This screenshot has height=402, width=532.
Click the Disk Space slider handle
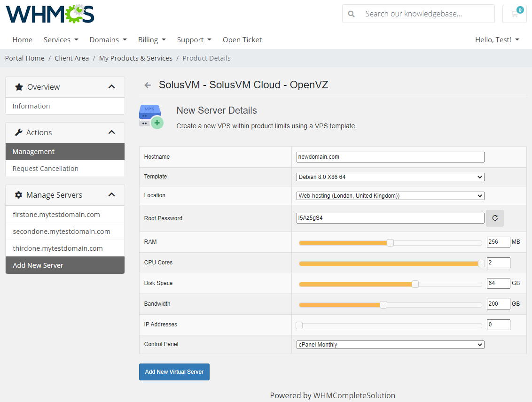click(x=415, y=284)
